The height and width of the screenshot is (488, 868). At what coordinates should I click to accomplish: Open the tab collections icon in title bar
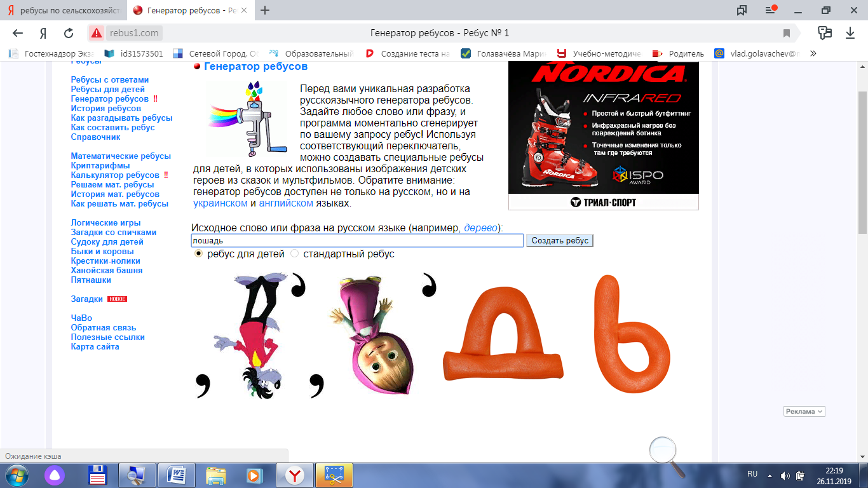(x=742, y=10)
